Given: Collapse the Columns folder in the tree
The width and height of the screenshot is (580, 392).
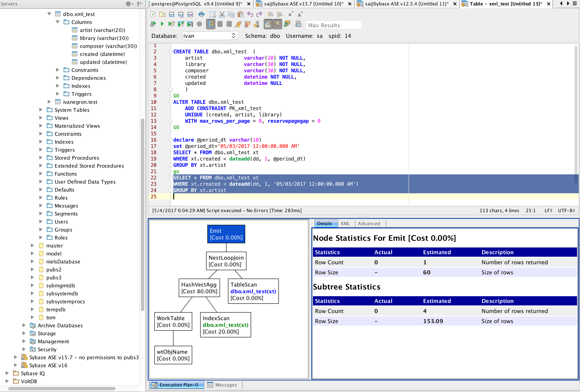Looking at the screenshot, I should click(x=58, y=22).
